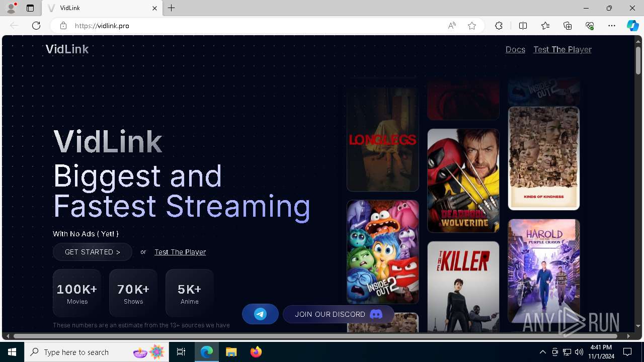Viewport: 644px width, 362px height.
Task: Open the Telegram channel button
Action: (x=260, y=314)
